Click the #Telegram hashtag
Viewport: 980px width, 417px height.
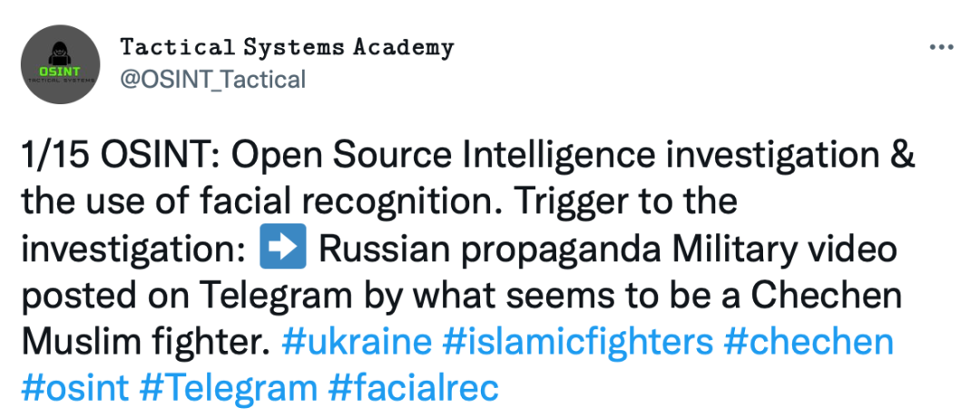pos(230,389)
